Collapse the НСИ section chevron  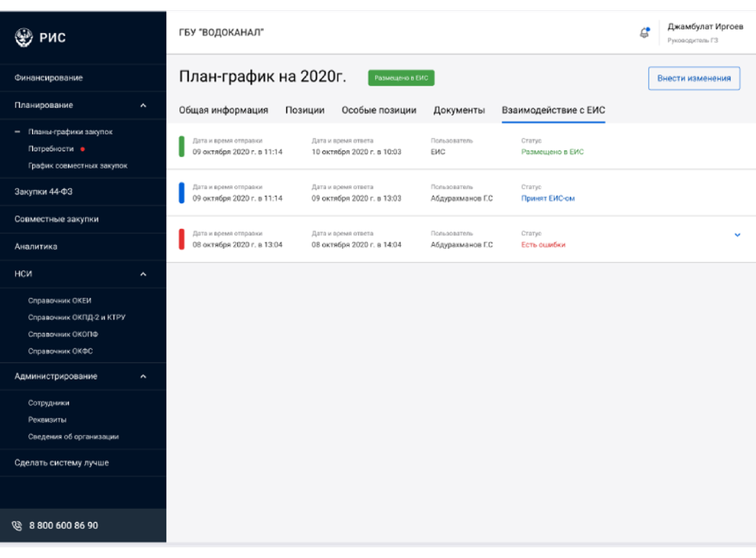143,274
